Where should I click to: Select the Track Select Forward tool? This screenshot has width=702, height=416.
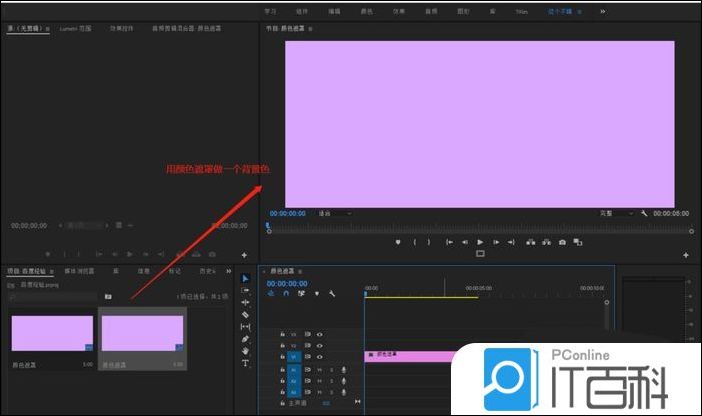(245, 291)
